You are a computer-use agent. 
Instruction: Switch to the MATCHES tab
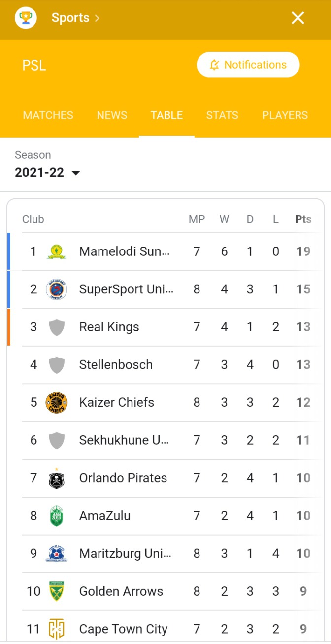48,115
